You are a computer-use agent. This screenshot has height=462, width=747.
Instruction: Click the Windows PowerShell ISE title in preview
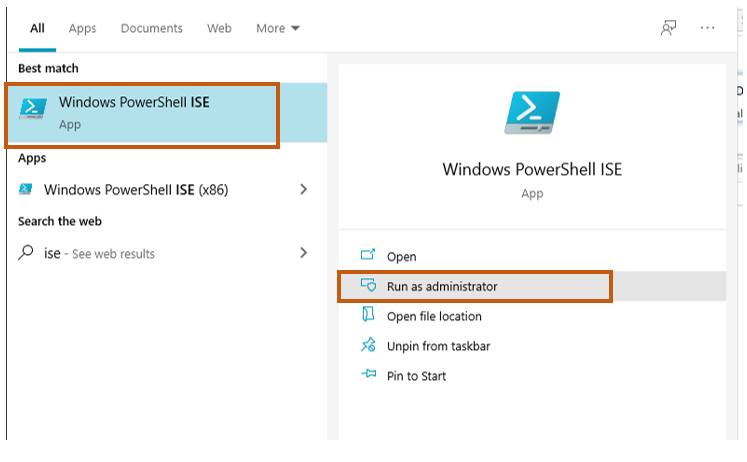pyautogui.click(x=532, y=170)
